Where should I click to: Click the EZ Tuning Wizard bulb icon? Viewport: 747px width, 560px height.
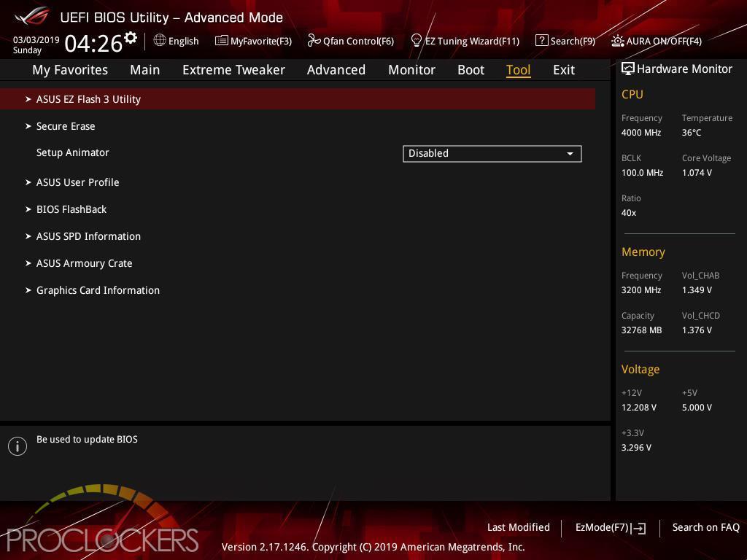point(417,41)
